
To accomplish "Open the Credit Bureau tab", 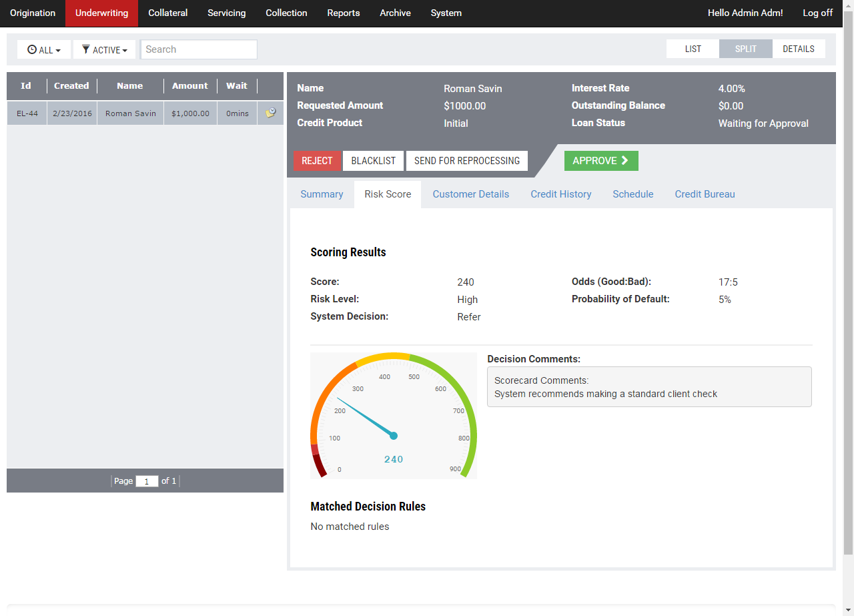I will click(705, 194).
